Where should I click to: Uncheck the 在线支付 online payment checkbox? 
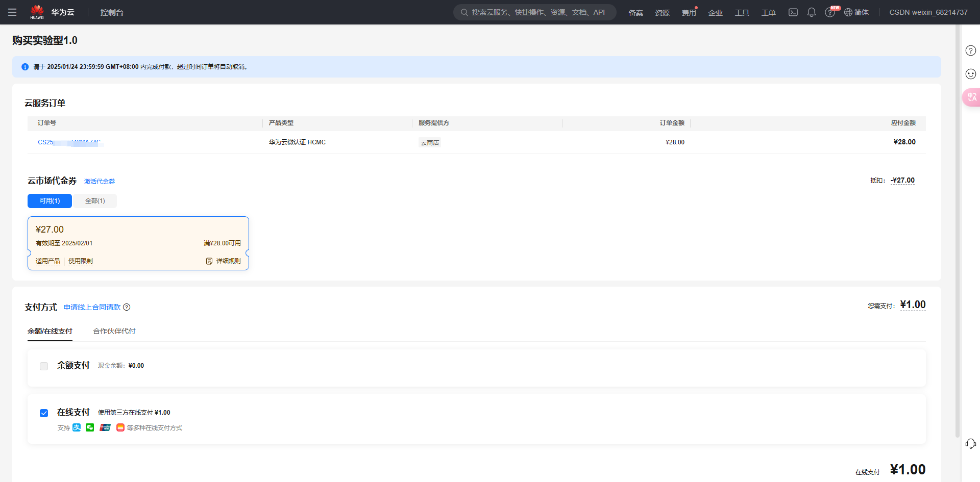[x=44, y=413]
